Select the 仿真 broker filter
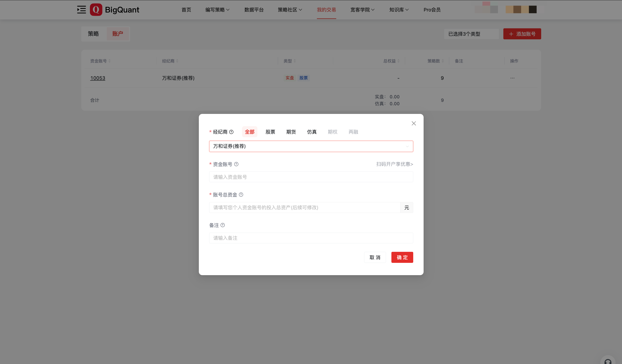Image resolution: width=622 pixels, height=364 pixels. pyautogui.click(x=312, y=132)
